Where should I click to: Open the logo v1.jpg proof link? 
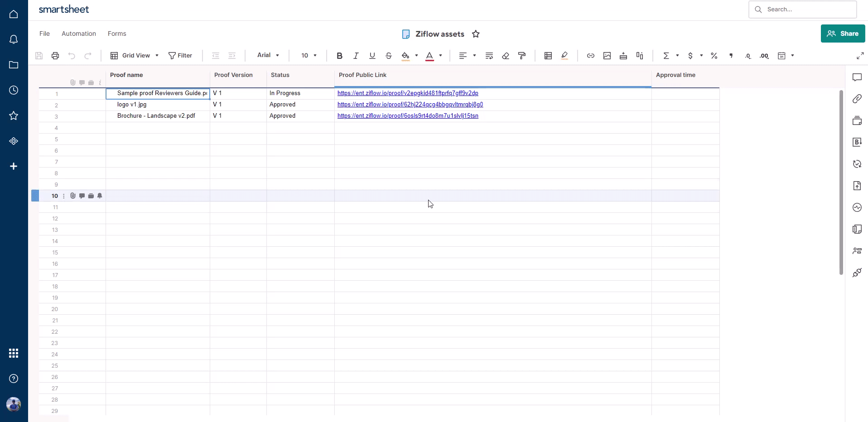(410, 105)
